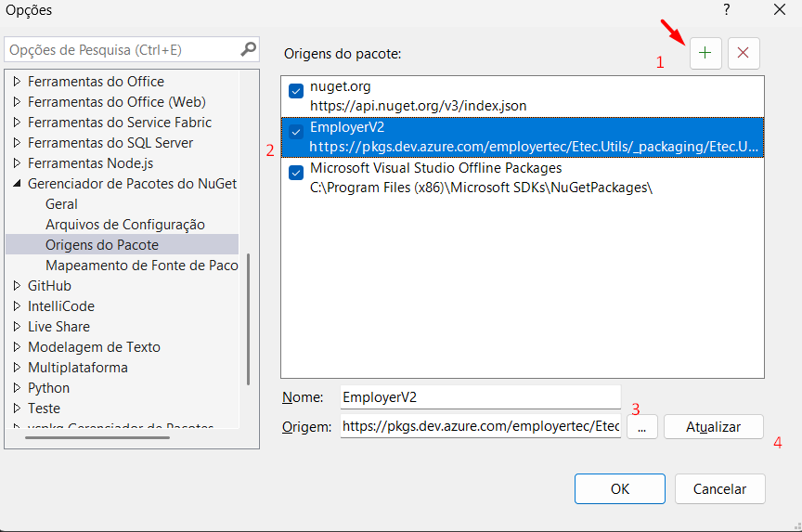Disable Microsoft Visual Studio Offline Packages checkbox
This screenshot has height=532, width=802.
[x=295, y=173]
